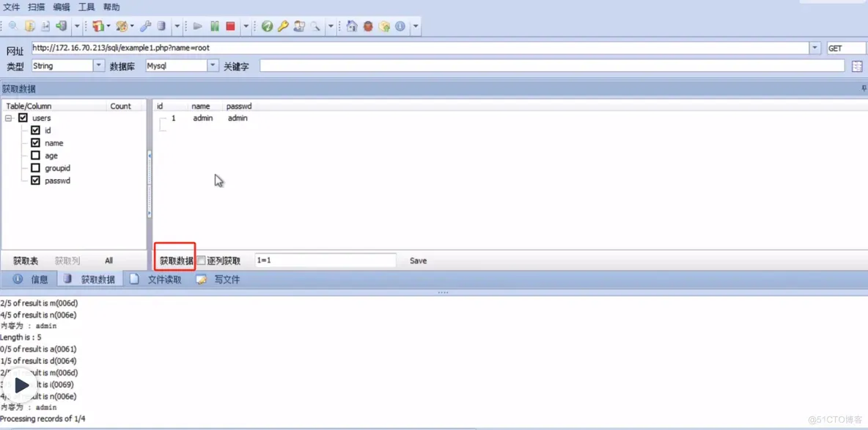The image size is (868, 430).
Task: Click the red bug icon
Action: [367, 26]
